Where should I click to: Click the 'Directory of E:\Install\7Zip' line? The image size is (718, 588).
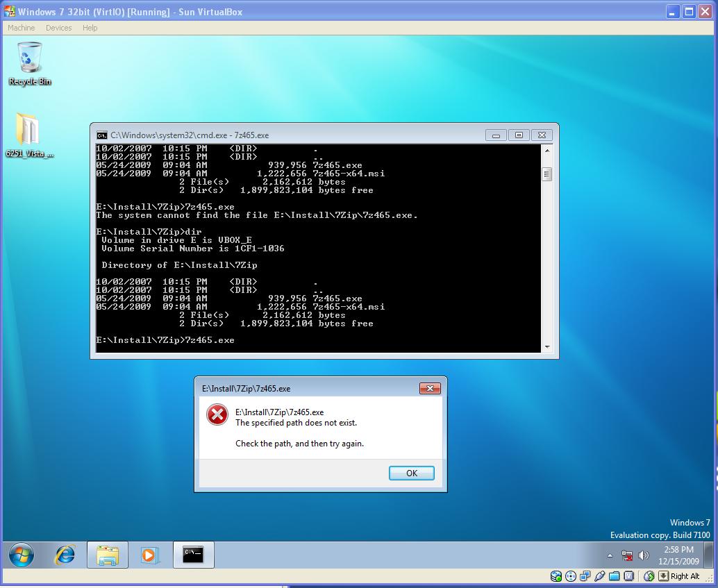179,265
